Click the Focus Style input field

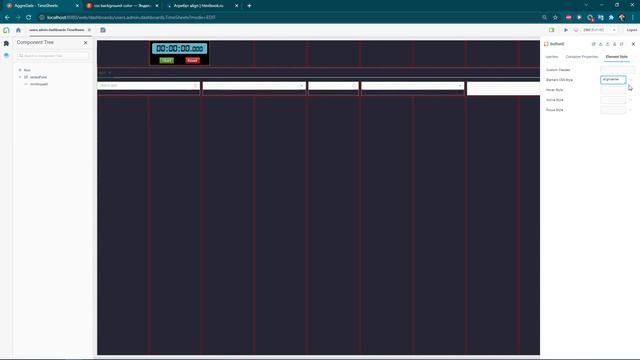613,110
